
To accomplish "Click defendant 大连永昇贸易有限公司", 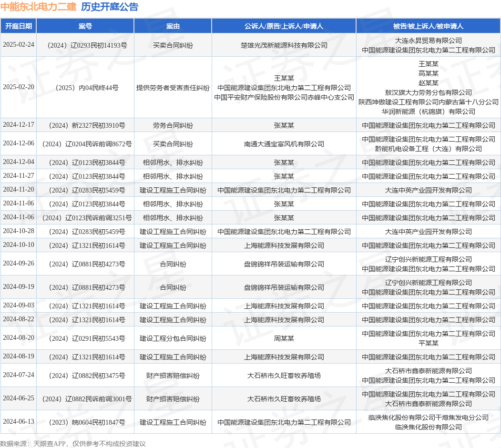I will [428, 41].
